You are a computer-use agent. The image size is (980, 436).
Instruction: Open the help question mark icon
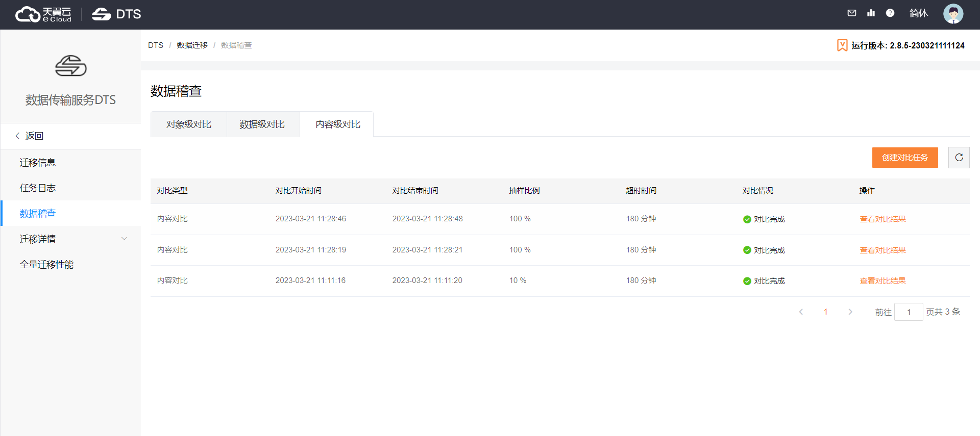click(x=890, y=13)
